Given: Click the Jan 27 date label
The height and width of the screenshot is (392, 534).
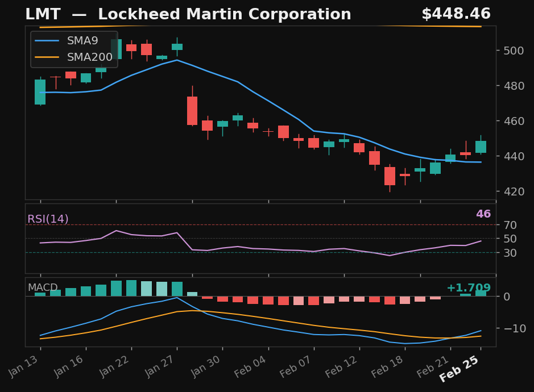Looking at the screenshot, I should (x=160, y=366).
